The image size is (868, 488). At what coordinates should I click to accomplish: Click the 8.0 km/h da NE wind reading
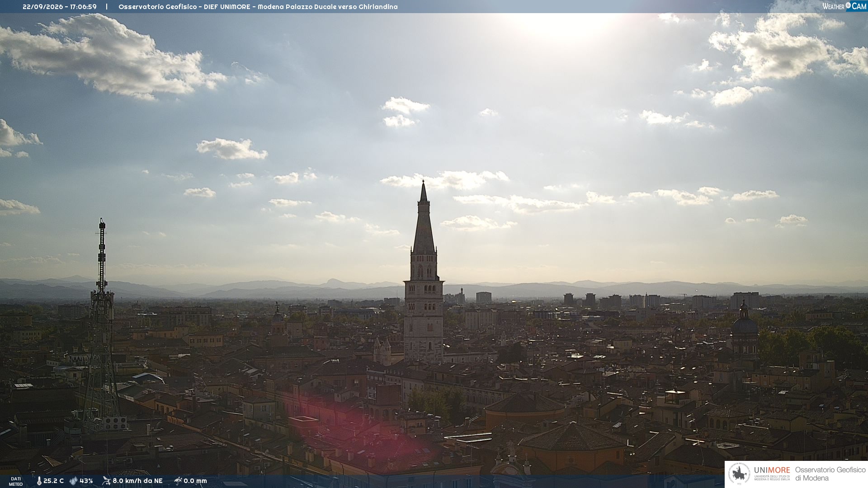click(137, 481)
